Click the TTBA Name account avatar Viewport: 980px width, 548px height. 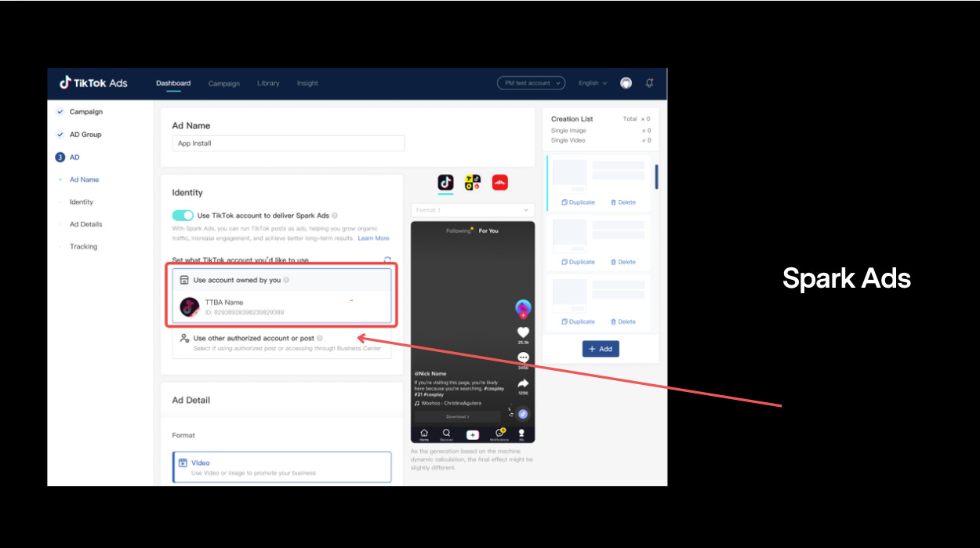[x=190, y=307]
